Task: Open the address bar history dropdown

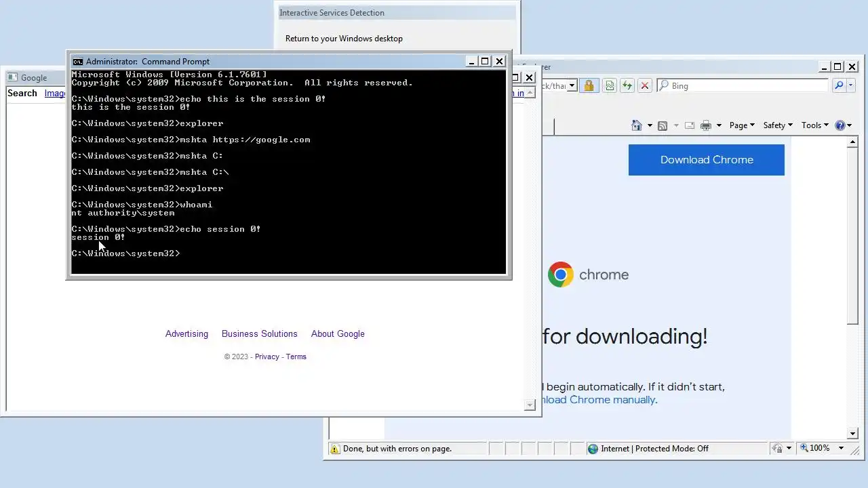Action: point(572,85)
